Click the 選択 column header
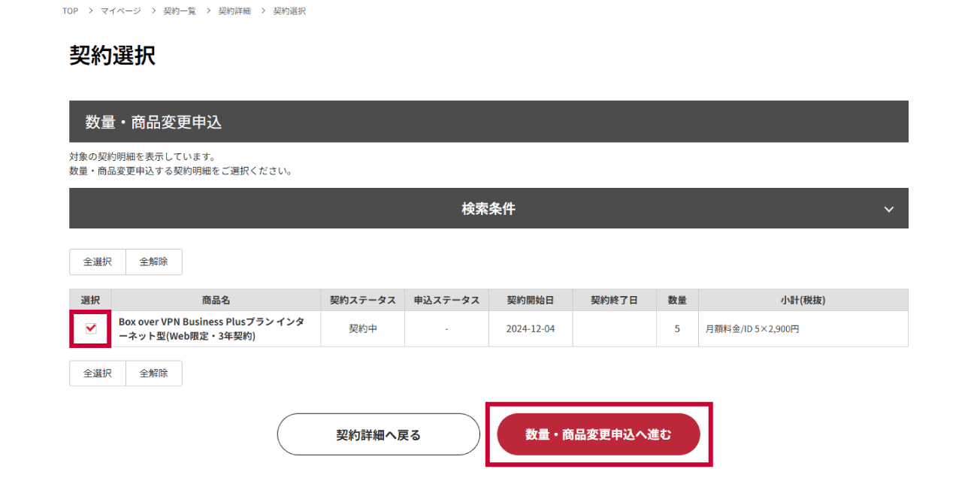Viewport: 980px width, 481px height. click(90, 300)
